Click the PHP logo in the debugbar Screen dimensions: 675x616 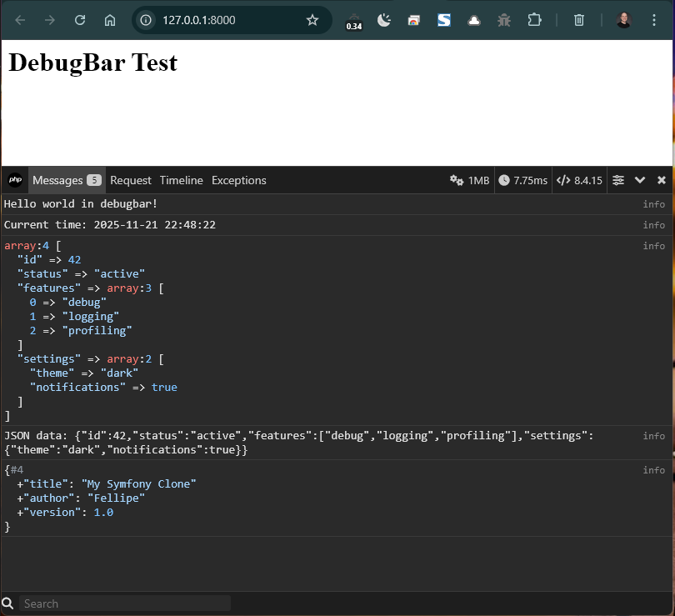pyautogui.click(x=15, y=180)
